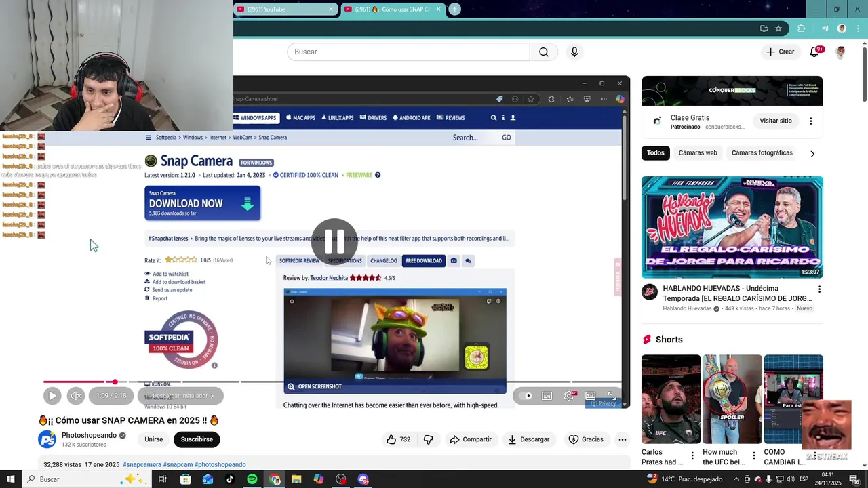Open Spotify from the taskbar
This screenshot has height=488, width=868.
252,479
